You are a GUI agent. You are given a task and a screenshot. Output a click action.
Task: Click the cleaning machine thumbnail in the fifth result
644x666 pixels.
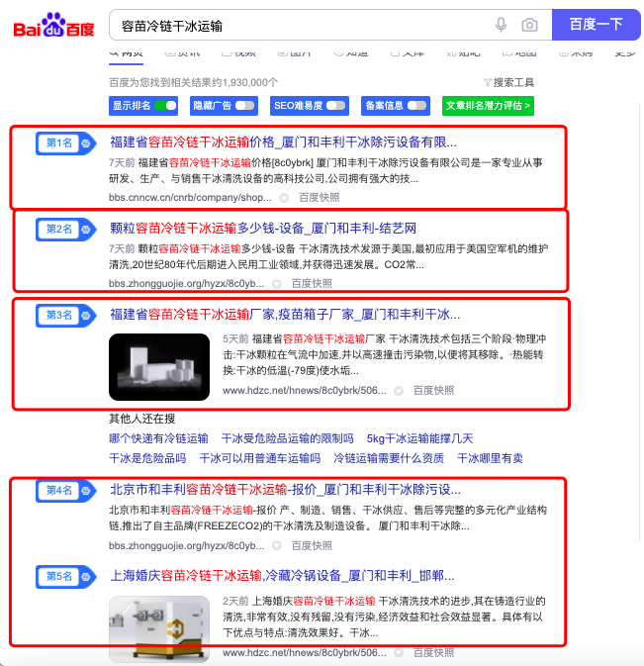click(159, 629)
